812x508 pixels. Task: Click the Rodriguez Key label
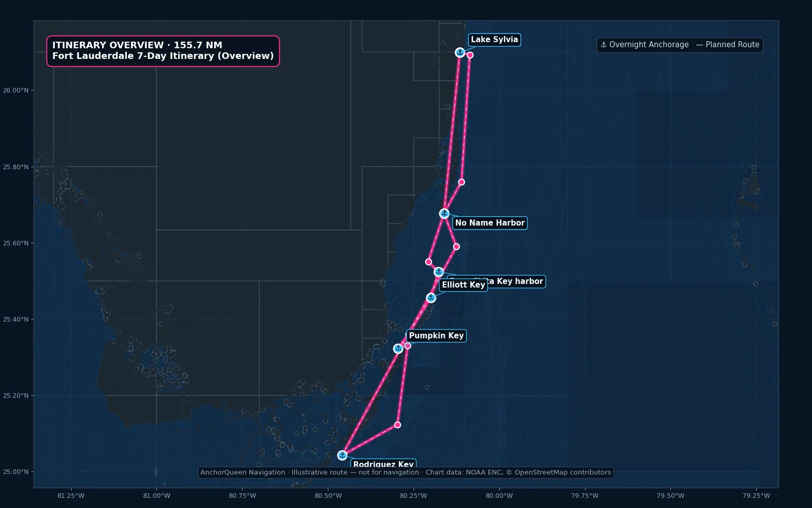point(383,464)
